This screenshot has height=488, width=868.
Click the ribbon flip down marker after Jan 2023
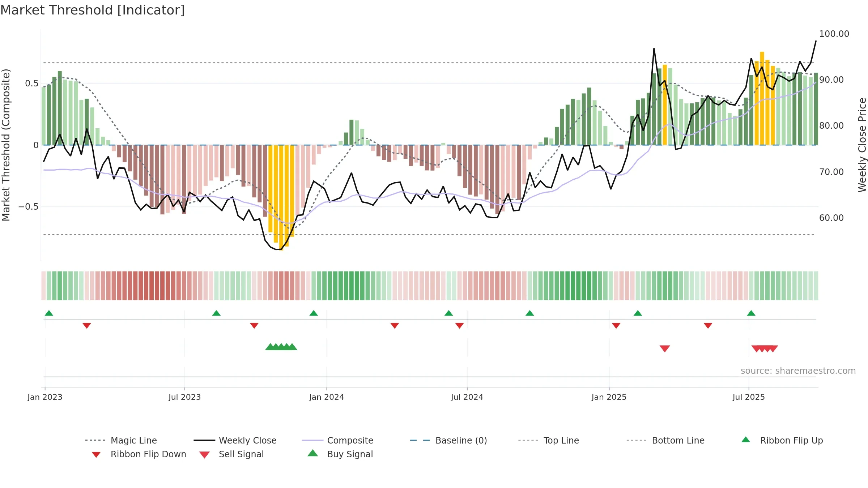87,326
